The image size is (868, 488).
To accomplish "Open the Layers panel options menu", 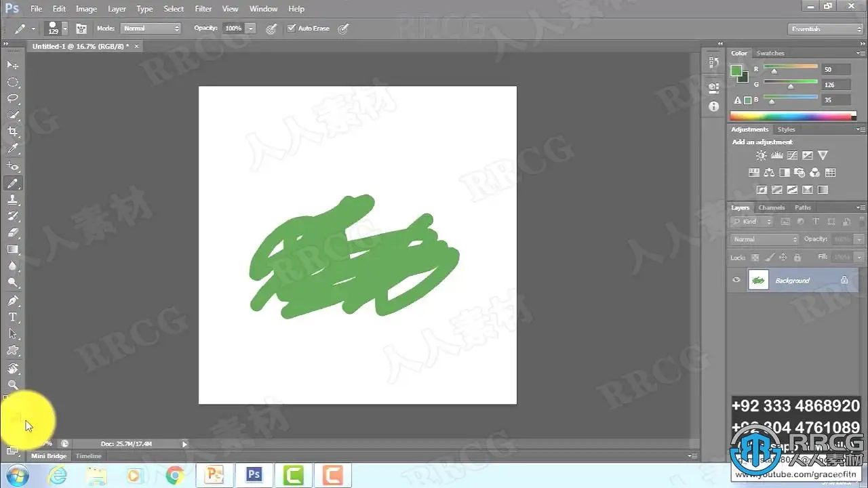I will (861, 207).
